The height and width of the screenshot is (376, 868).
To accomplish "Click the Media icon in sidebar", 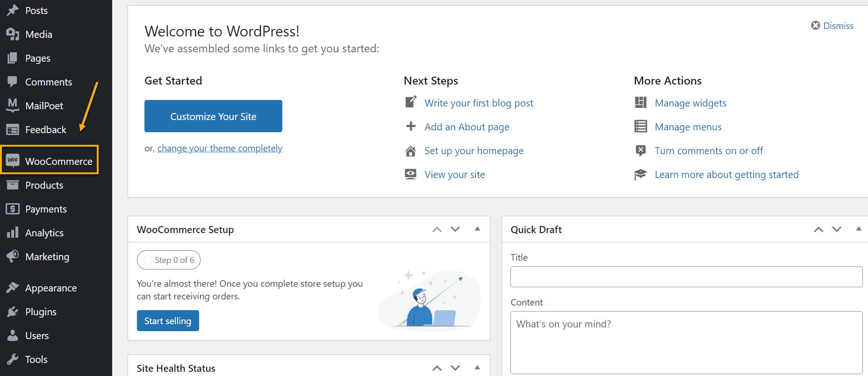I will (13, 34).
